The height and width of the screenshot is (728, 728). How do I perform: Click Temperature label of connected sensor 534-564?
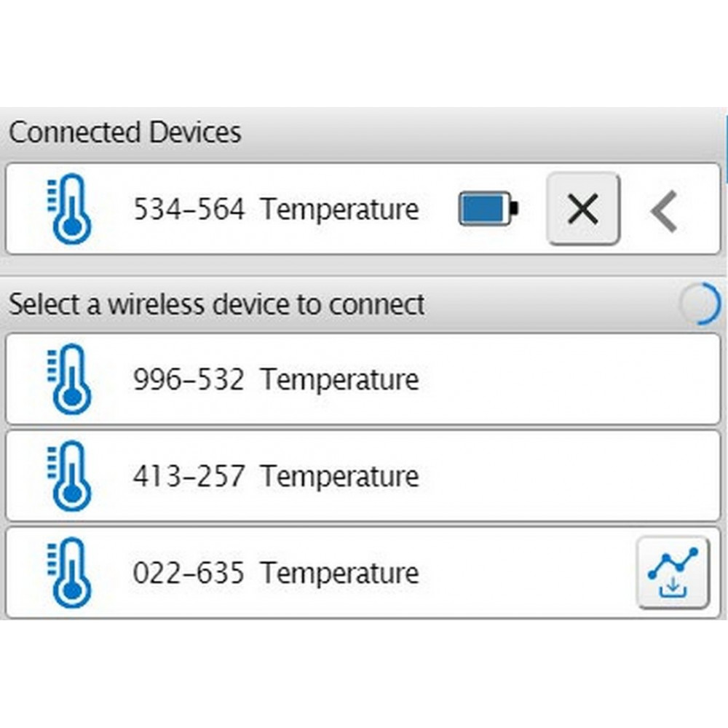click(340, 210)
